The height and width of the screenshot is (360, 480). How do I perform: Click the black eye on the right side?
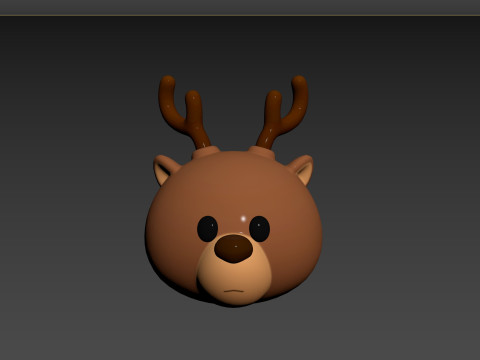(x=259, y=229)
